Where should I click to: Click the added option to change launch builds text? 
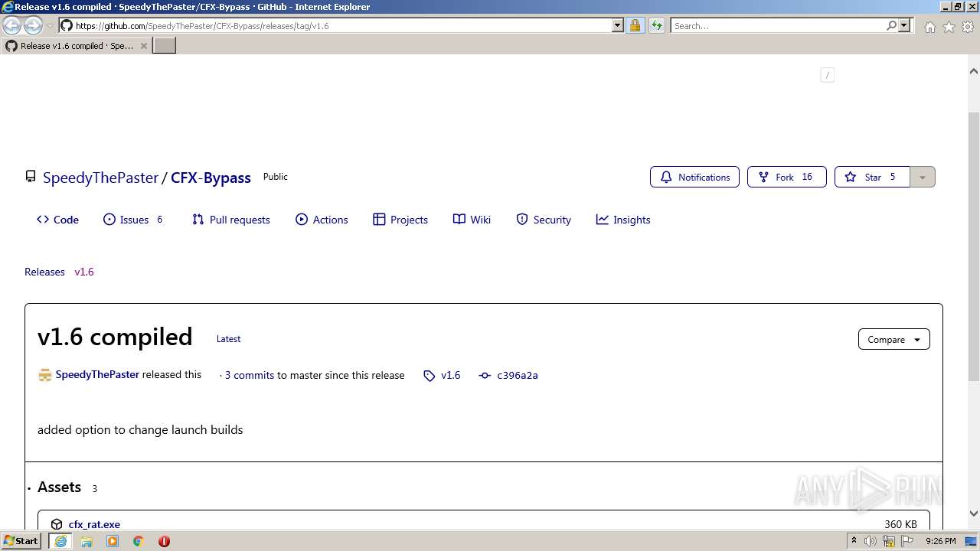coord(140,430)
